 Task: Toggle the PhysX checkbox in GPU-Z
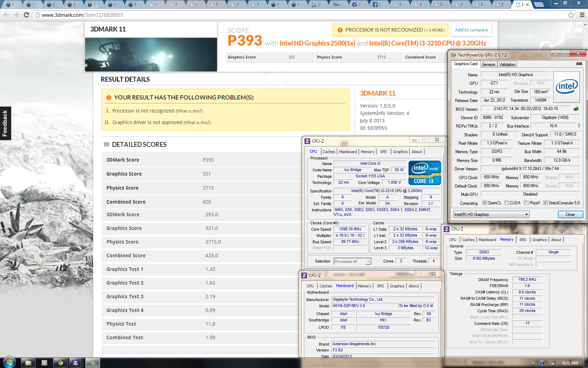(x=526, y=203)
